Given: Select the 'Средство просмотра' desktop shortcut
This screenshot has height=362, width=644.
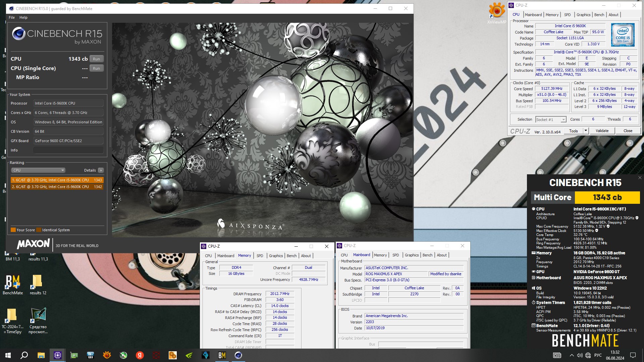Looking at the screenshot, I should point(38,321).
